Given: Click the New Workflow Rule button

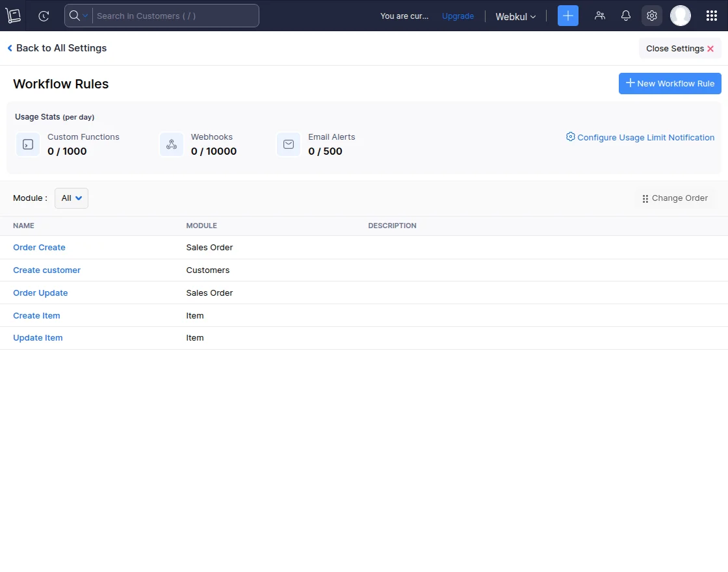Looking at the screenshot, I should (669, 83).
